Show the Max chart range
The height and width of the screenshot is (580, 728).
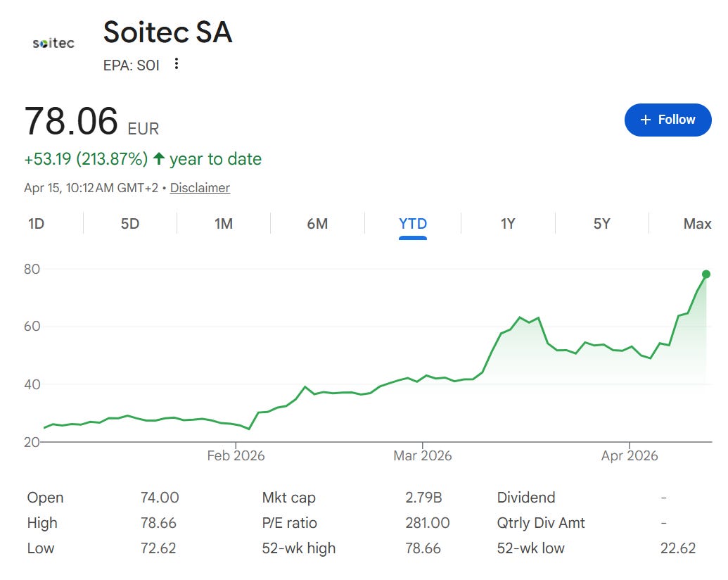click(x=697, y=224)
